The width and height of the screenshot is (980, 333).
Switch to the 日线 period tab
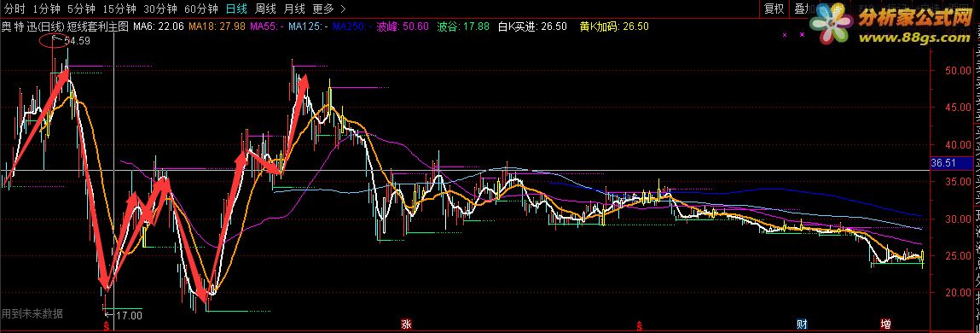click(x=237, y=9)
